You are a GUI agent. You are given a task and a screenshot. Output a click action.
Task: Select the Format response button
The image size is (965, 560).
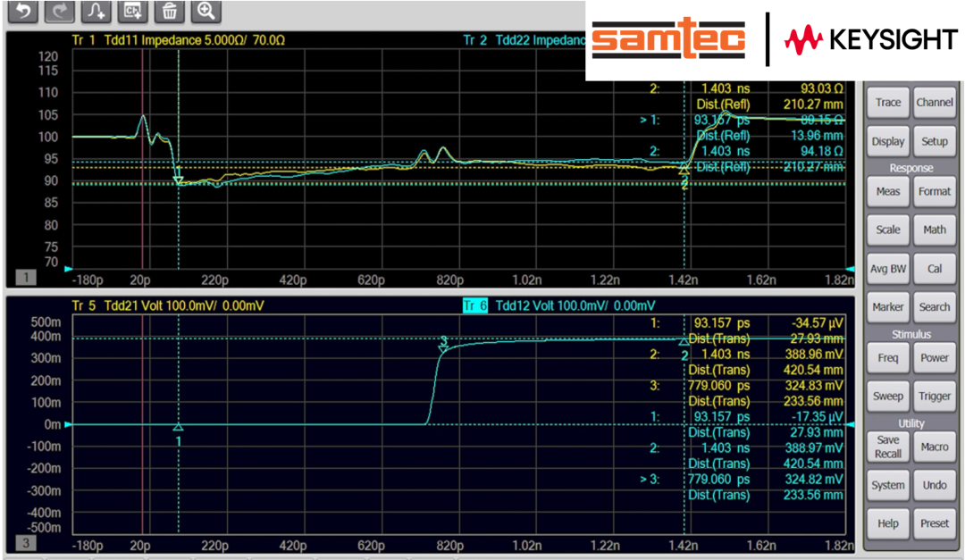point(935,191)
